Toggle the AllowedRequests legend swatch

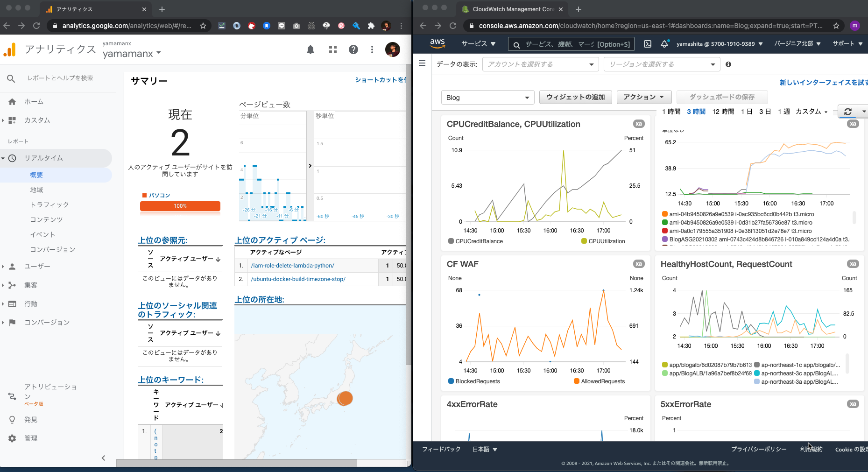(577, 381)
